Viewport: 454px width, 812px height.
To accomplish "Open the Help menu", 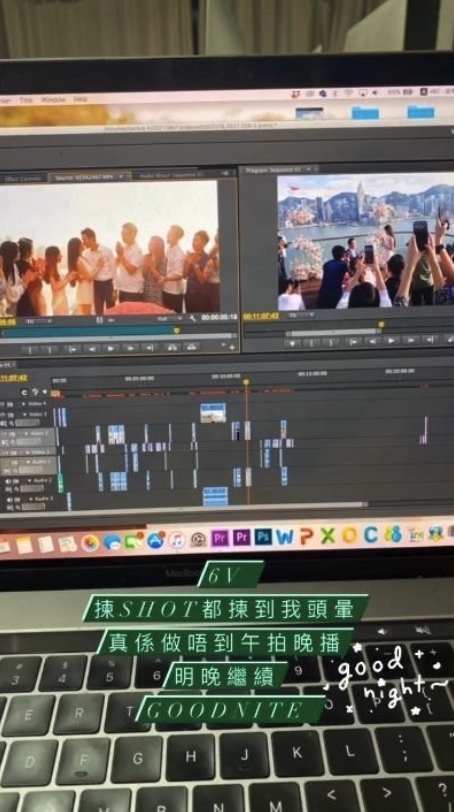I will click(x=80, y=99).
